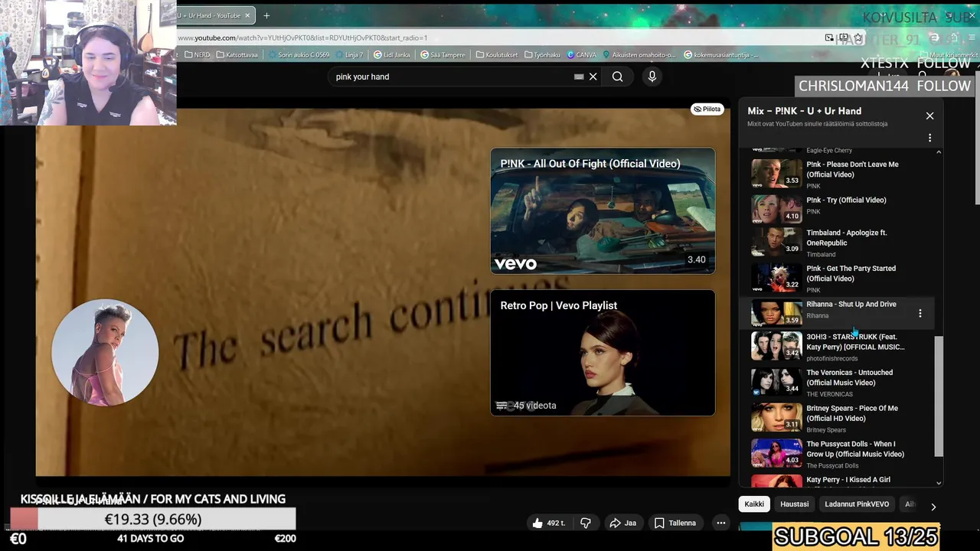The height and width of the screenshot is (551, 980).
Task: Play 'P!nk - Please Don't Leave Me' from the mix
Action: coord(842,173)
